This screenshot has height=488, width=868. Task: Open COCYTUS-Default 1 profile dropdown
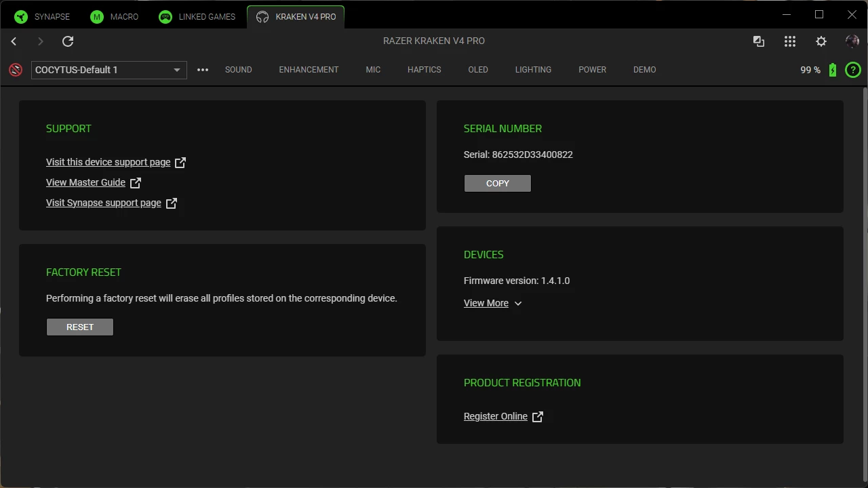(109, 70)
